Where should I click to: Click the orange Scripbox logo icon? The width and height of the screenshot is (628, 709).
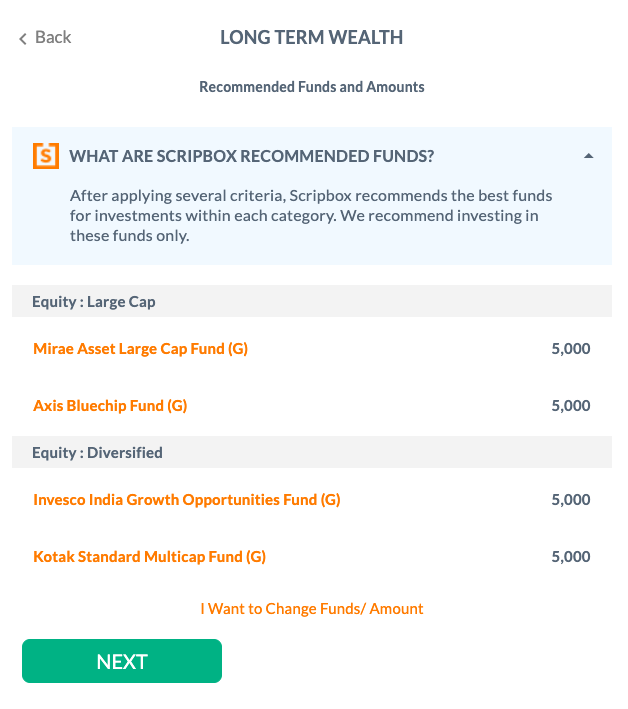pyautogui.click(x=45, y=156)
